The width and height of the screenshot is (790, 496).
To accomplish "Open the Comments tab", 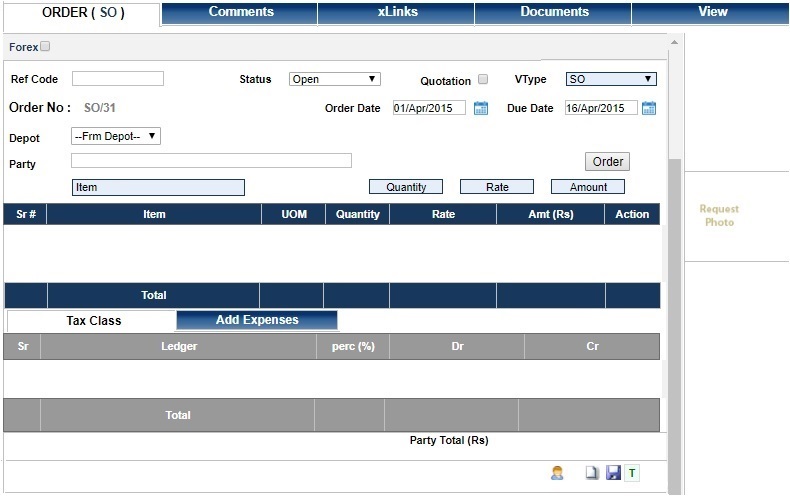I will [240, 13].
